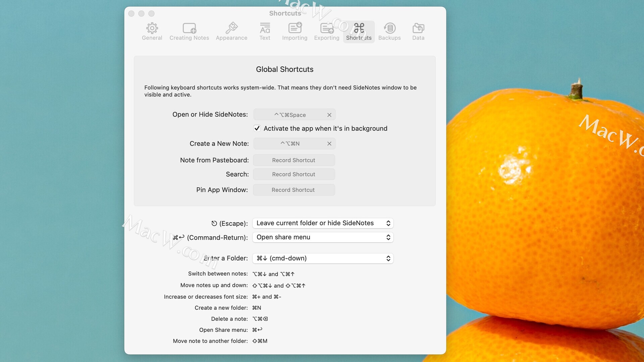This screenshot has height=362, width=644.
Task: Open the Data preferences icon
Action: point(418,28)
